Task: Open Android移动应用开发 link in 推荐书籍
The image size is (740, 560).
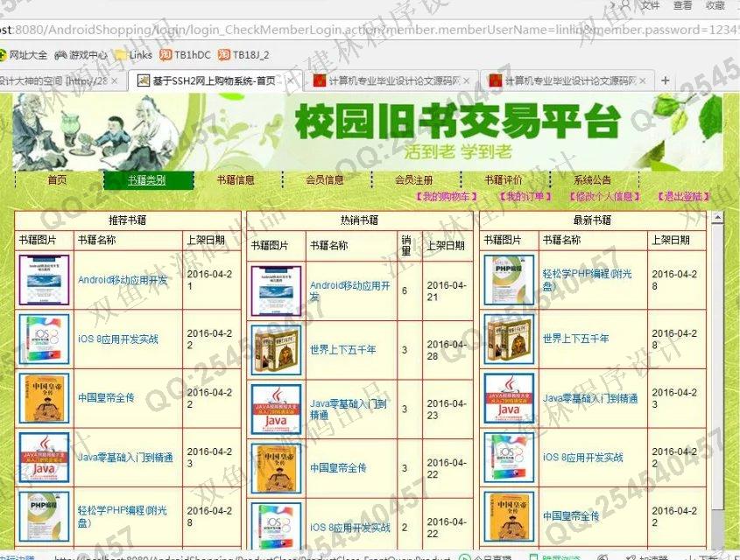Action: pyautogui.click(x=123, y=280)
